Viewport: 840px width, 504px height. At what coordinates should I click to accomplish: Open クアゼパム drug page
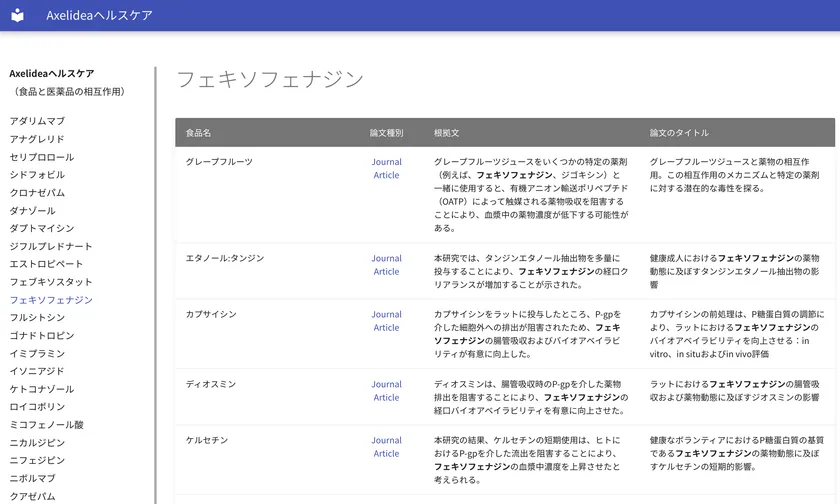click(32, 496)
